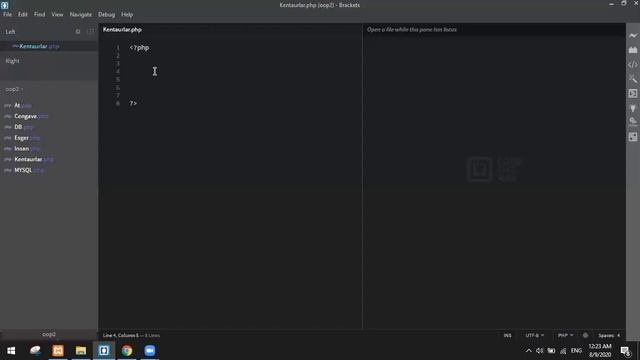The image size is (640, 360).
Task: Click line number 5 in the gutter
Action: tap(118, 80)
